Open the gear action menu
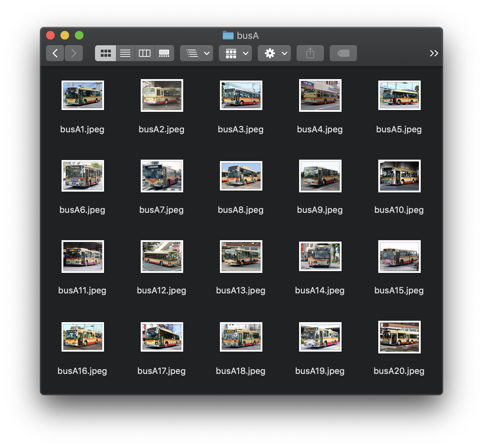This screenshot has height=448, width=483. [x=274, y=53]
